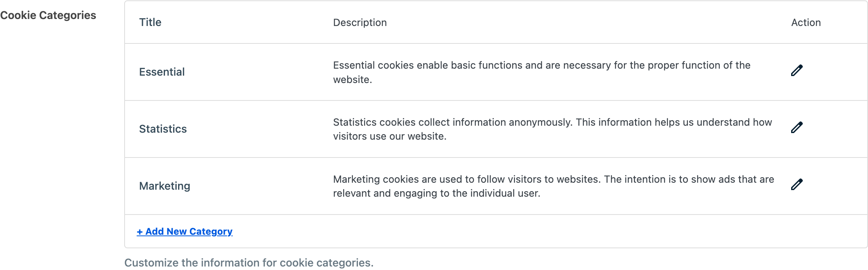Select the Marketing row title
Screen dimensions: 868x270
[x=165, y=186]
